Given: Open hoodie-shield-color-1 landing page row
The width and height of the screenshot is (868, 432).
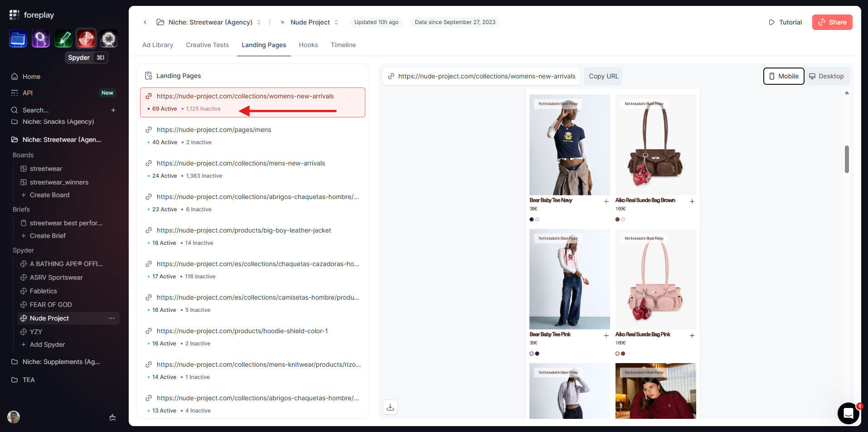Looking at the screenshot, I should (x=252, y=337).
